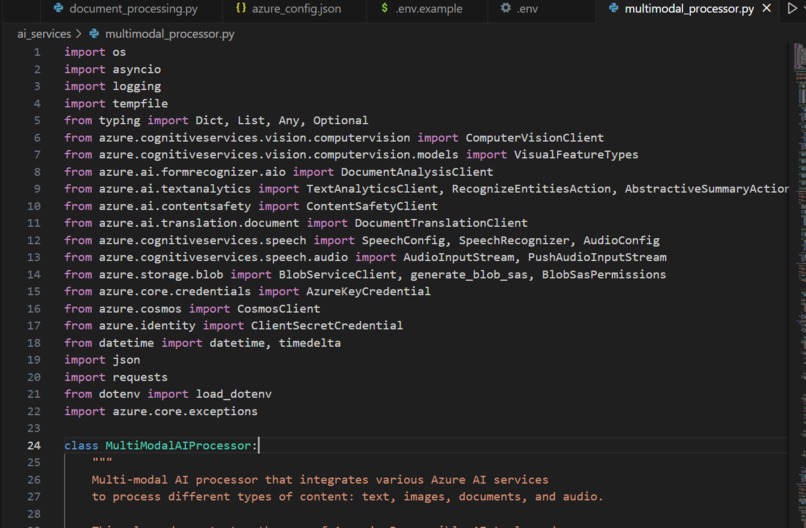
Task: Click 'requests' on line 20
Action: coord(140,377)
